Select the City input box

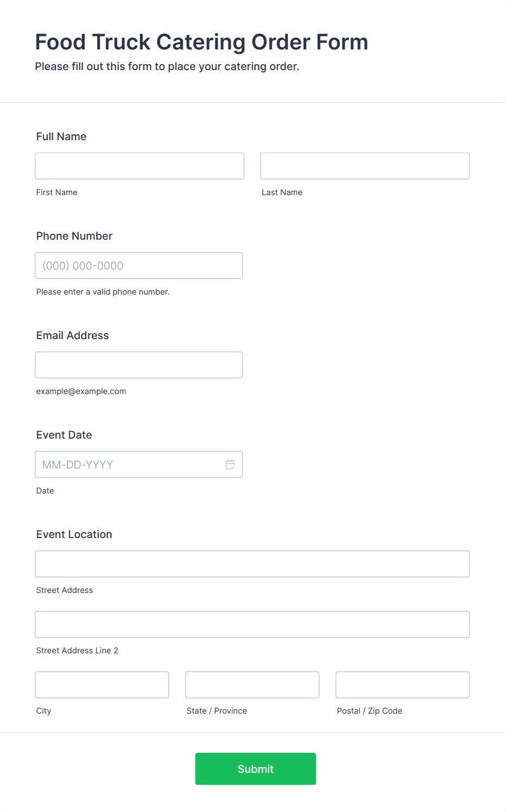[102, 685]
